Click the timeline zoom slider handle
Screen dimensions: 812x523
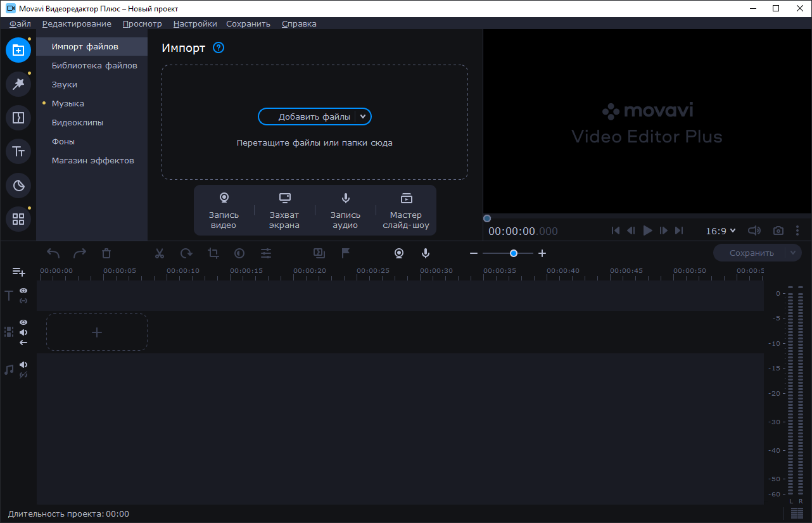pyautogui.click(x=514, y=253)
